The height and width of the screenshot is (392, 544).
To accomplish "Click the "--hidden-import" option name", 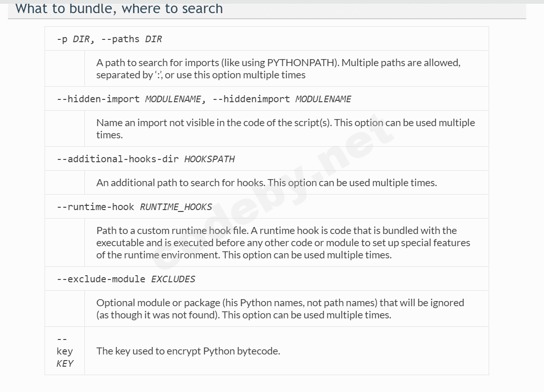I will 98,99.
